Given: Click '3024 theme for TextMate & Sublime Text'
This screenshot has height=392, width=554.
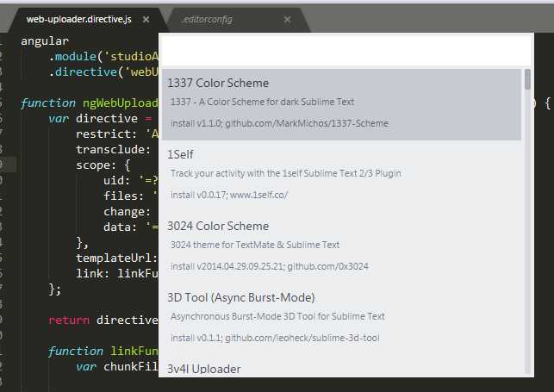Looking at the screenshot, I should tap(255, 245).
